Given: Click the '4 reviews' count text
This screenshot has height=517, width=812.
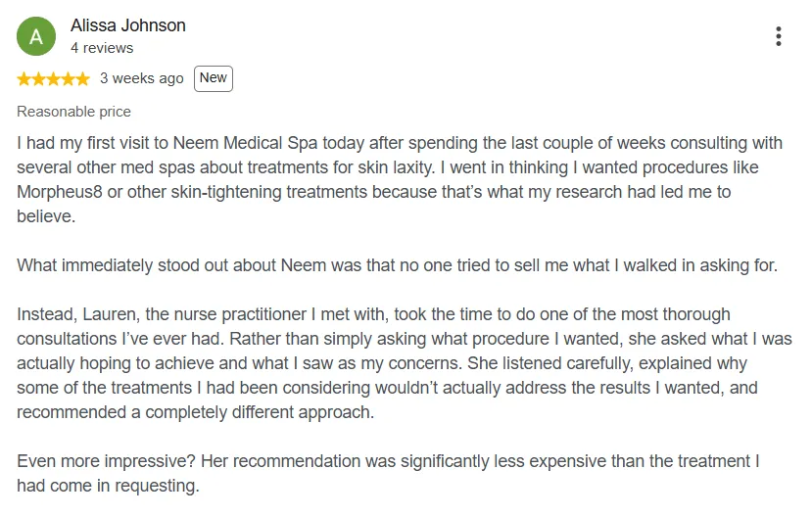Looking at the screenshot, I should [102, 48].
